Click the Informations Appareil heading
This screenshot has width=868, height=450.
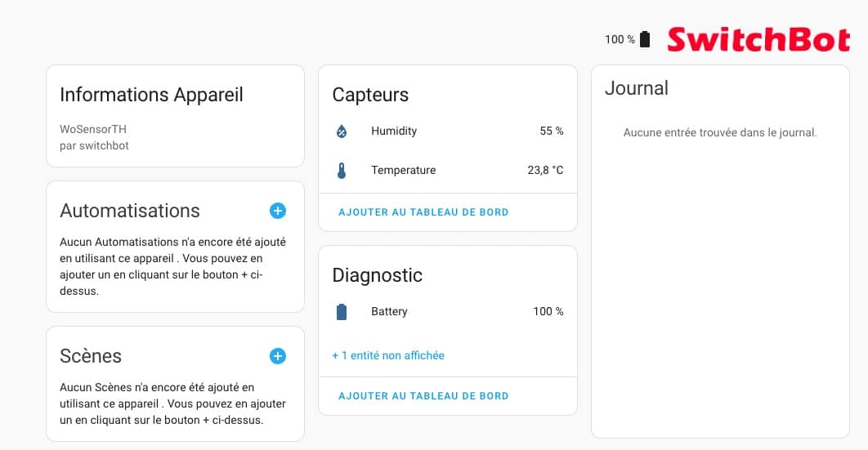[152, 95]
